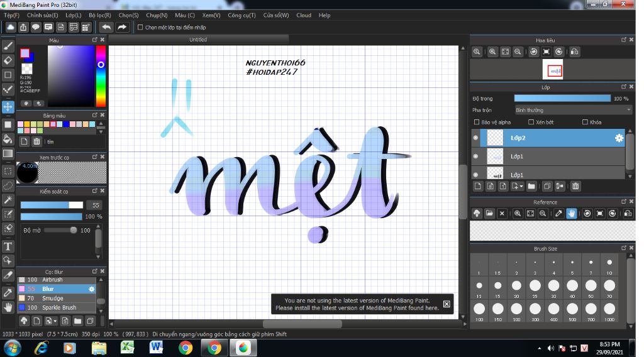Pick the dark blue palette swatch
Image resolution: width=644 pixels, height=357 pixels.
point(66,124)
